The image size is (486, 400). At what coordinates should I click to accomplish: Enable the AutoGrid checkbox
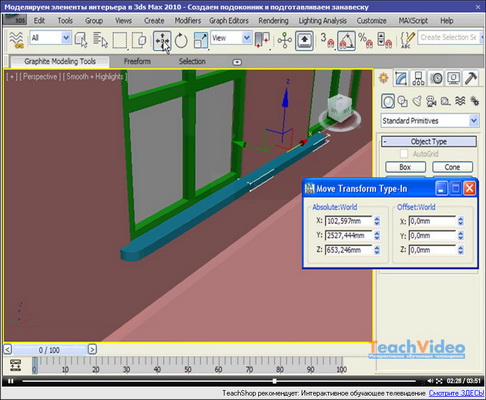404,154
